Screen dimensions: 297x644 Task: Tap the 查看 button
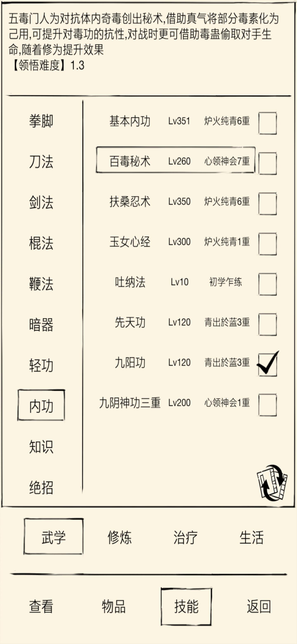coord(41,606)
